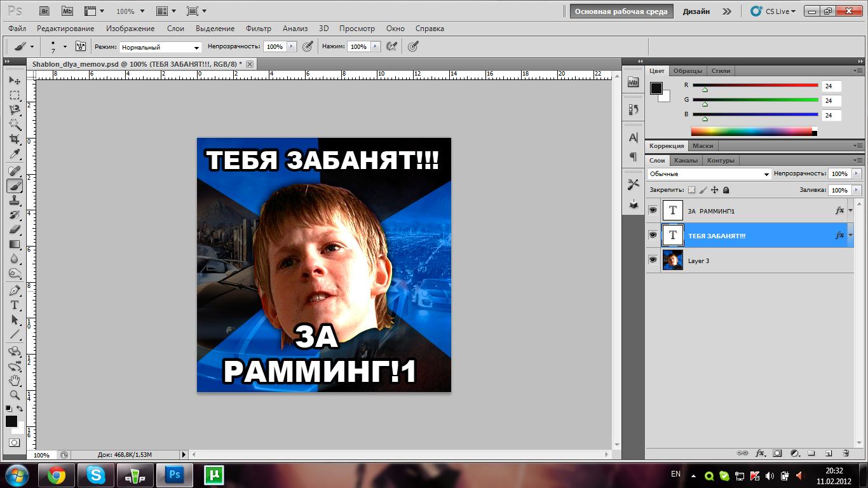Switch to the Образцы tab
The image size is (868, 488).
pos(688,71)
